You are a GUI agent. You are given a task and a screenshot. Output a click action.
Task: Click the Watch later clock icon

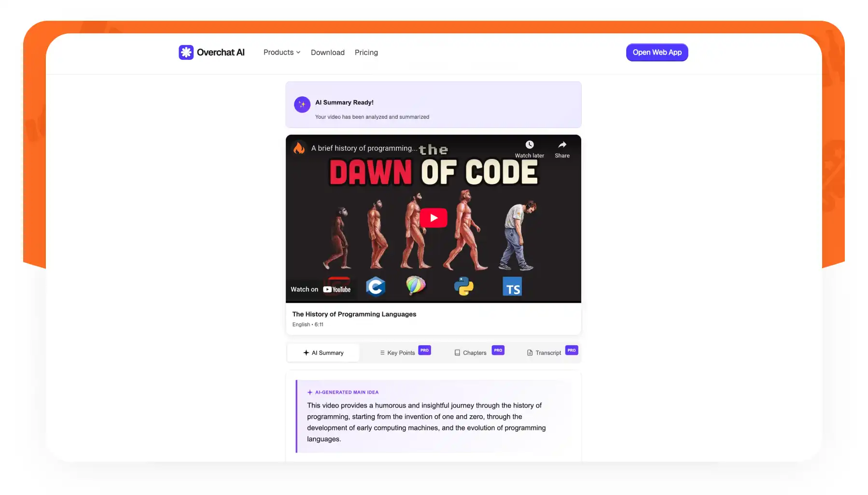(530, 144)
